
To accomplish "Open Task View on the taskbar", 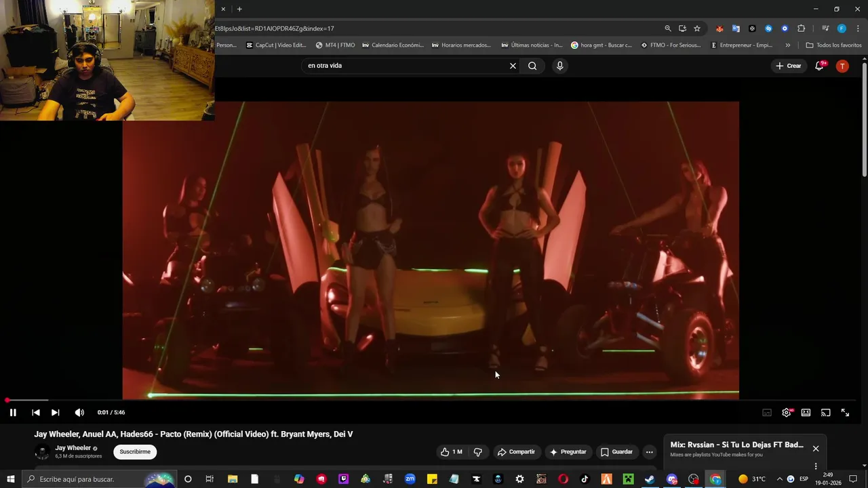I will [210, 479].
